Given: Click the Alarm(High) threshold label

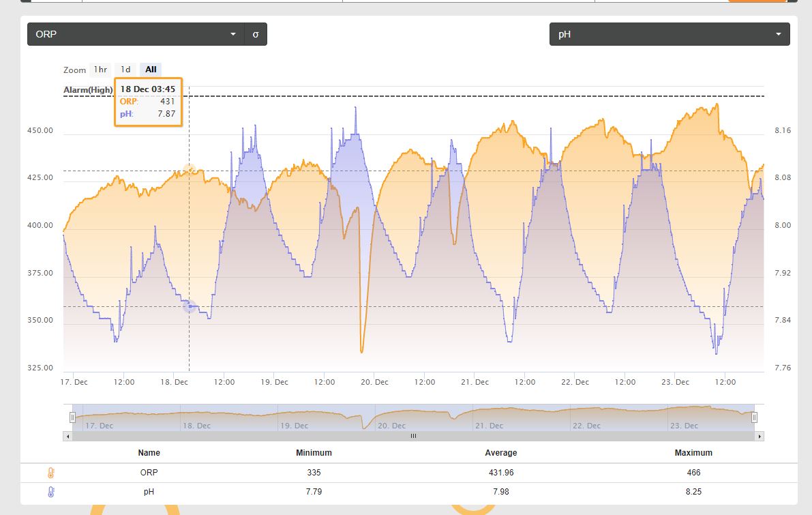Looking at the screenshot, I should 88,89.
